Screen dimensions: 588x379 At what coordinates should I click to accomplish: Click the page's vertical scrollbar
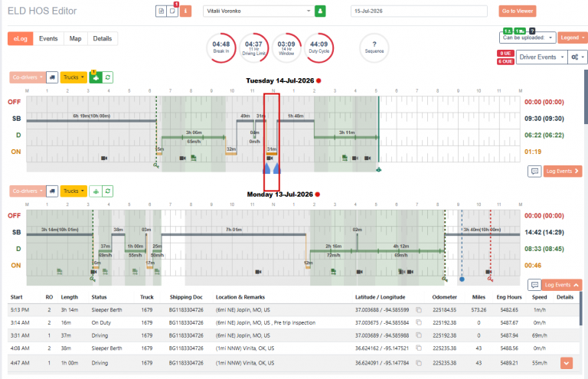(586, 96)
